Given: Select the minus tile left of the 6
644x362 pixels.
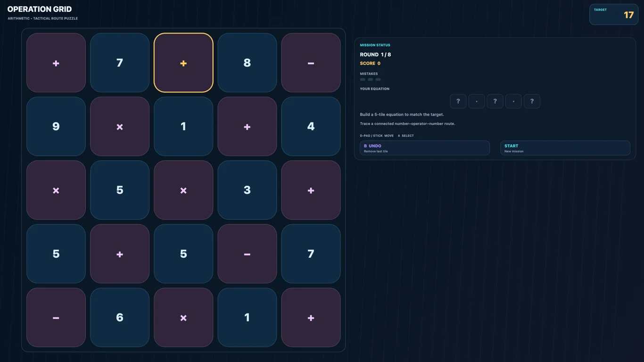Looking at the screenshot, I should click(56, 317).
